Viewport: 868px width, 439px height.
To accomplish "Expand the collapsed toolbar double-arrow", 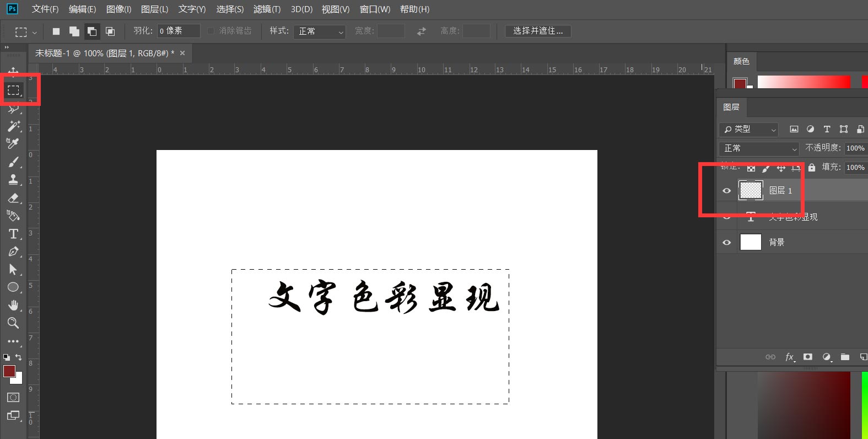I will 7,47.
